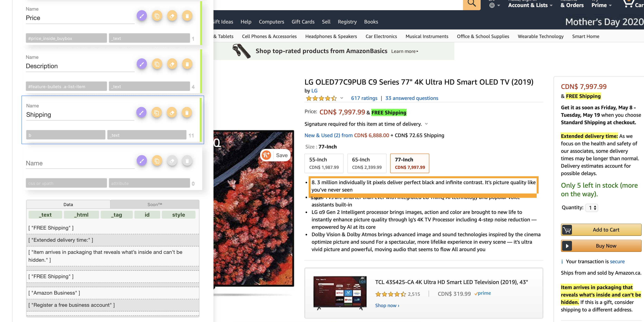Click the Pinterest Save button on TV image
This screenshot has width=644, height=322.
pyautogui.click(x=276, y=155)
